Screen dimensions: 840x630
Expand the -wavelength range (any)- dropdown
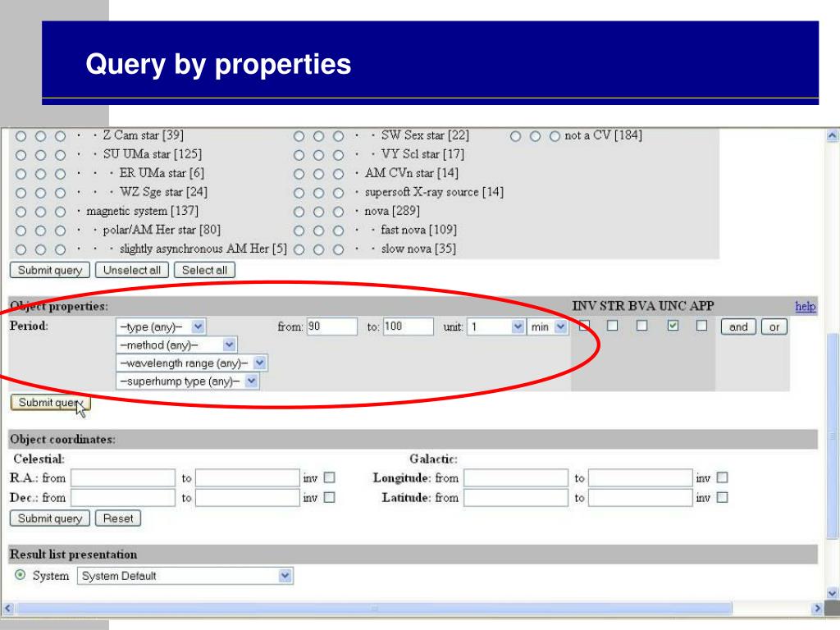[x=192, y=363]
